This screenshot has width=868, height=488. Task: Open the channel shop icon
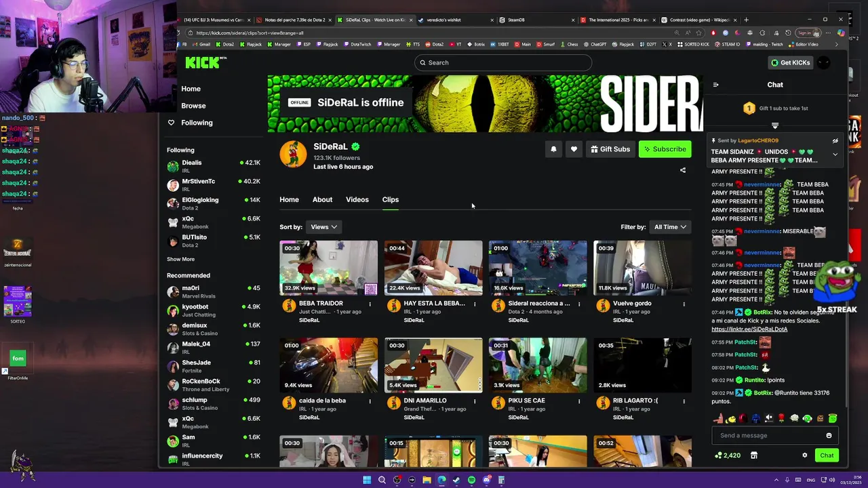click(x=753, y=455)
